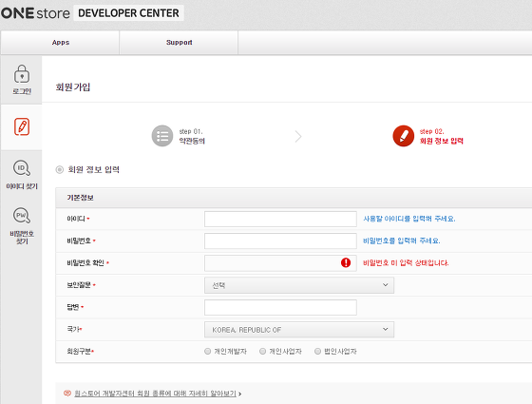Screen dimensions: 532x404
Task: Select the red pencil sign-up icon in sidebar
Action: 22,126
